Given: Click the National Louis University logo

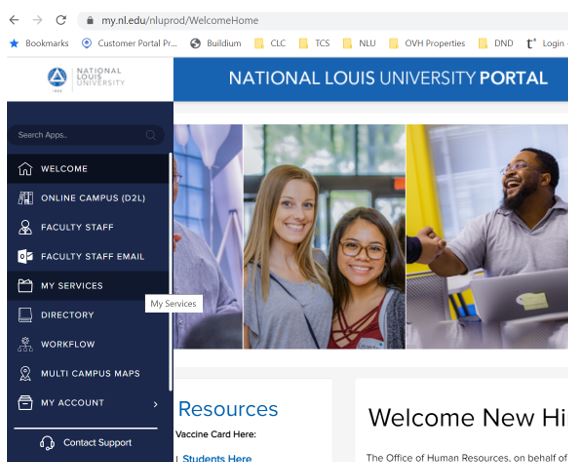Looking at the screenshot, I should click(86, 79).
